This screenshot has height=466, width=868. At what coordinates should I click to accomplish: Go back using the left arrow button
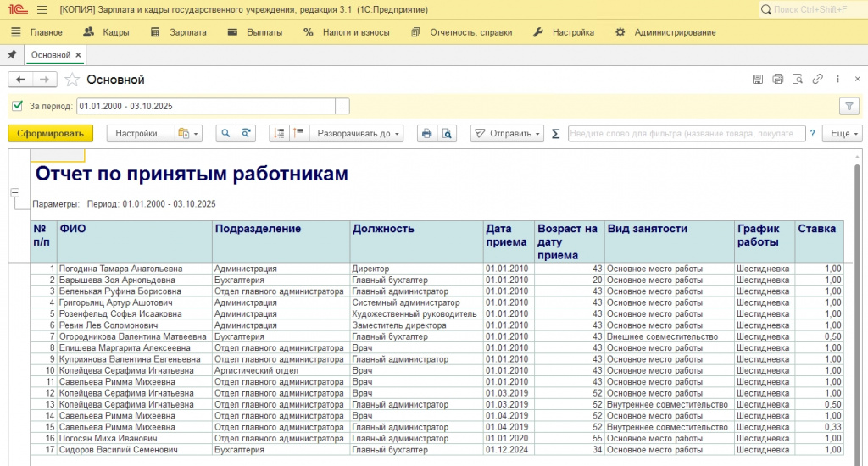[x=20, y=80]
